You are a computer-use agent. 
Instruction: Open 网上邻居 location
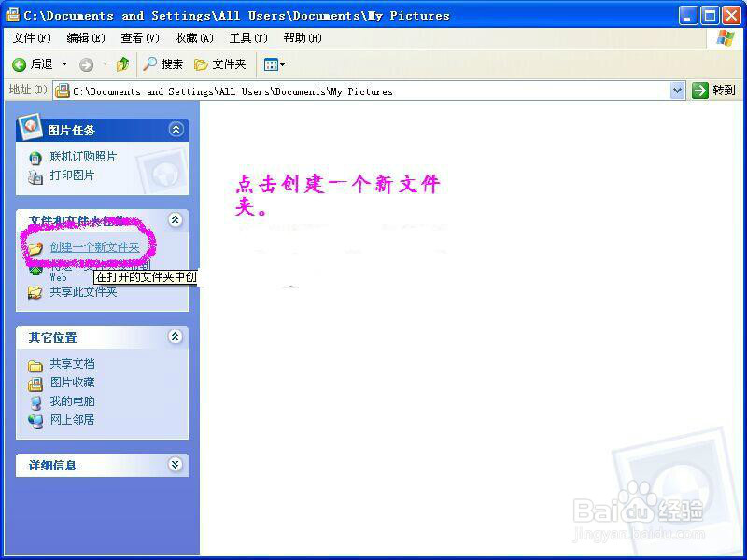click(x=73, y=419)
